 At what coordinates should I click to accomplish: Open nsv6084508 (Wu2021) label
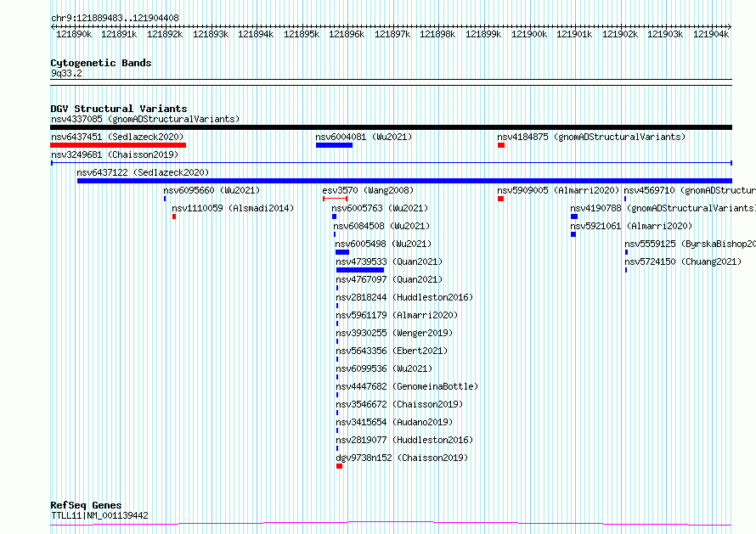point(381,226)
